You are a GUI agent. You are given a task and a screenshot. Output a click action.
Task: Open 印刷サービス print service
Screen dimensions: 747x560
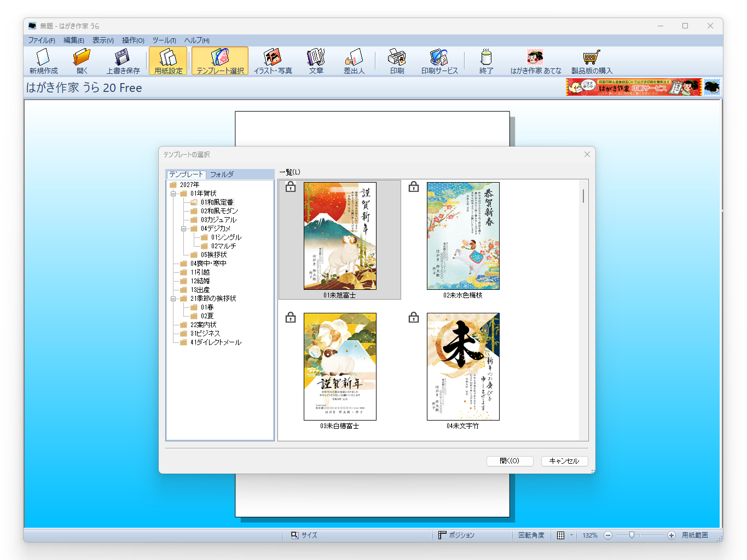pyautogui.click(x=439, y=61)
